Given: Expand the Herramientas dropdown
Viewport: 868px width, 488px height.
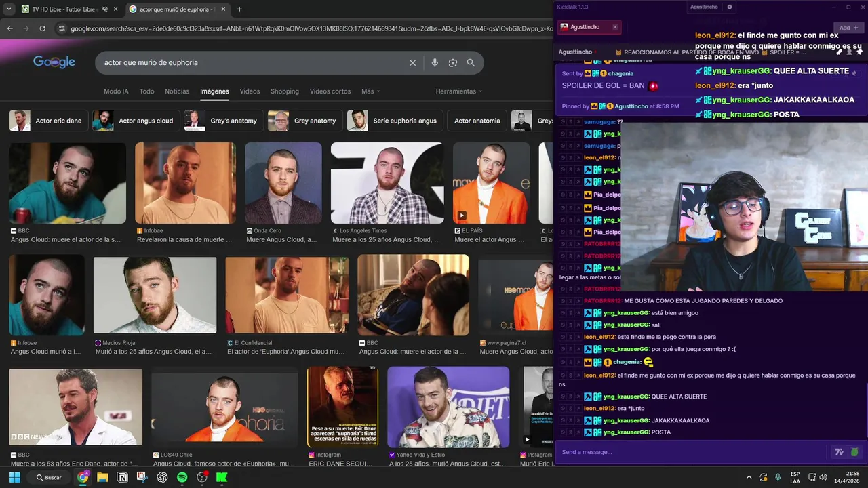Looking at the screenshot, I should tap(459, 91).
